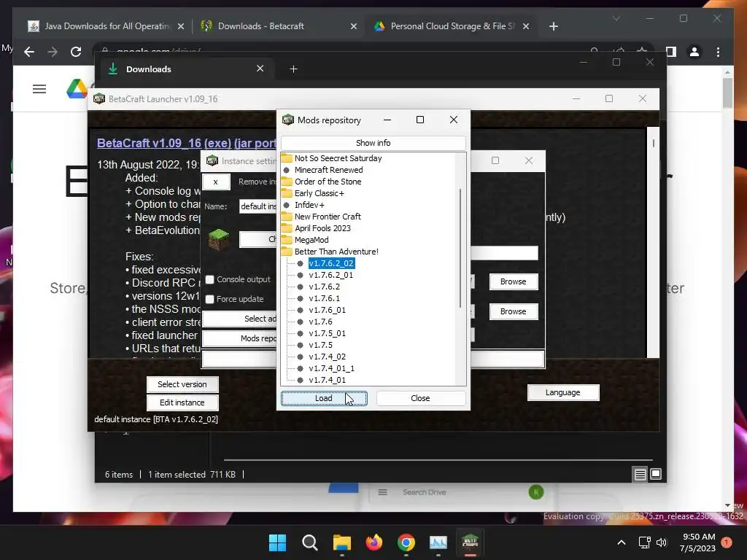Toggle the Console output checkbox

209,279
